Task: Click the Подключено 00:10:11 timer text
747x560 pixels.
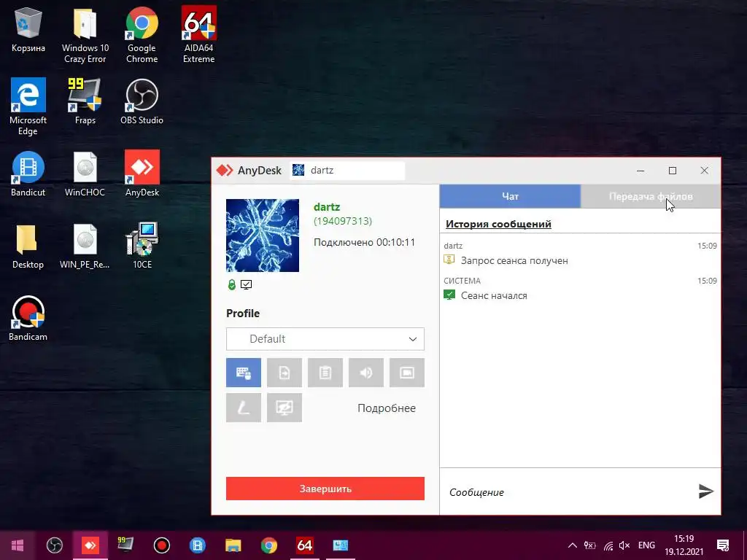Action: [x=364, y=242]
